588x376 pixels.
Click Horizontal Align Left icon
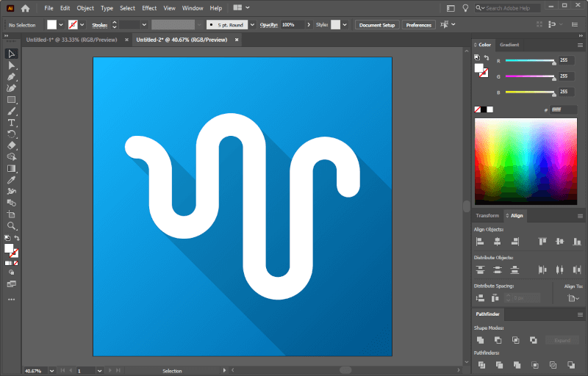tap(480, 242)
